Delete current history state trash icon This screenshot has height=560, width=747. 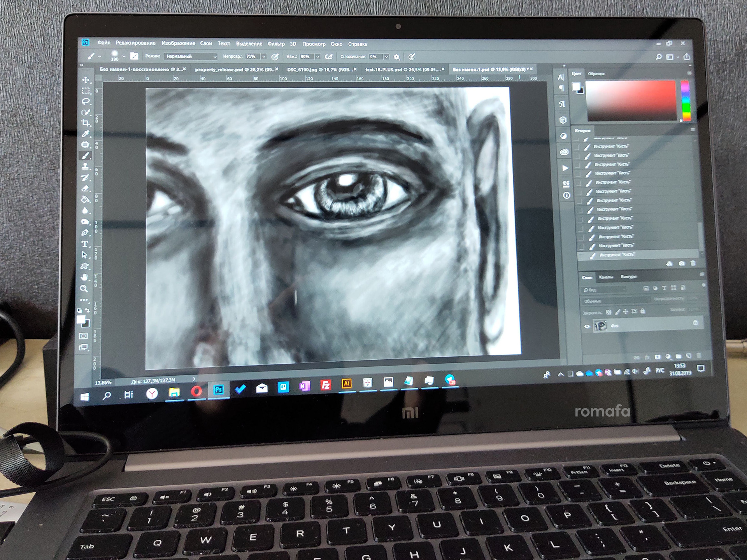pos(693,263)
